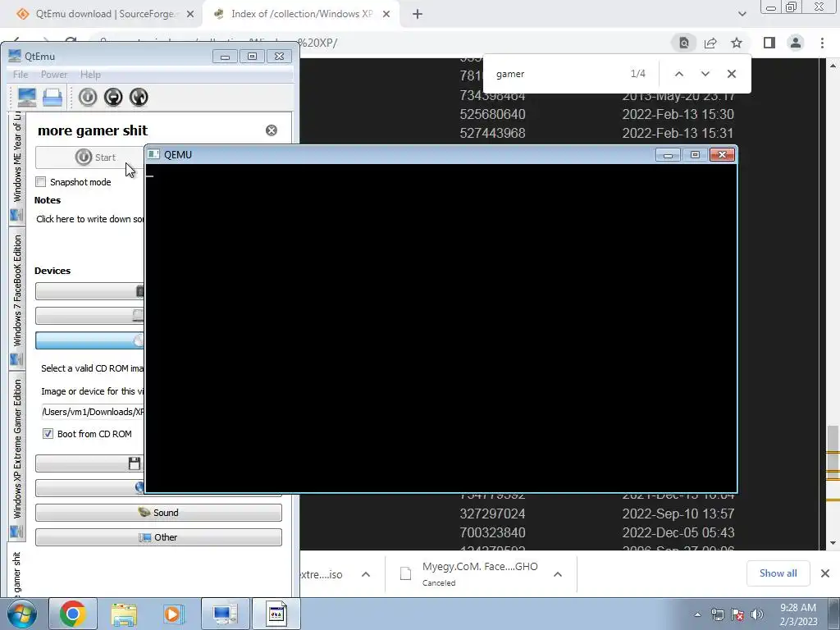Click the QEMU window title bar icon
The image size is (840, 630).
point(153,154)
